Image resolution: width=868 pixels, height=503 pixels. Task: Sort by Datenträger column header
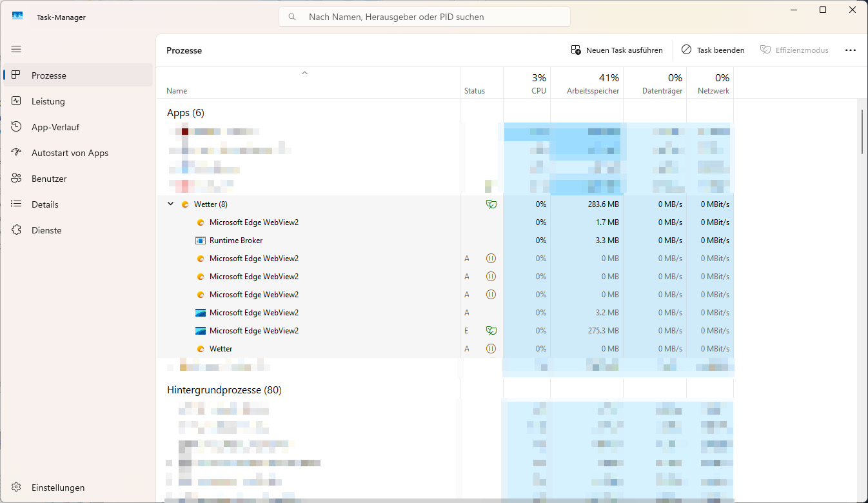(655, 83)
